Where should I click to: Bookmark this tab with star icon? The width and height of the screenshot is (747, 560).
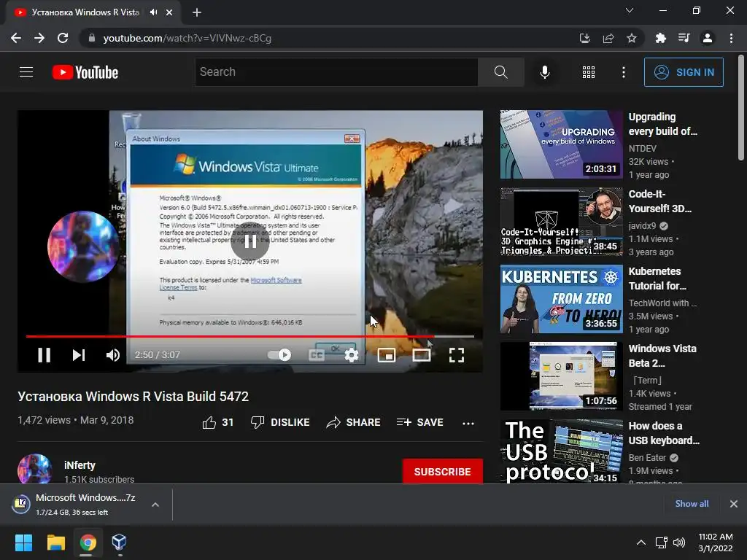click(632, 38)
